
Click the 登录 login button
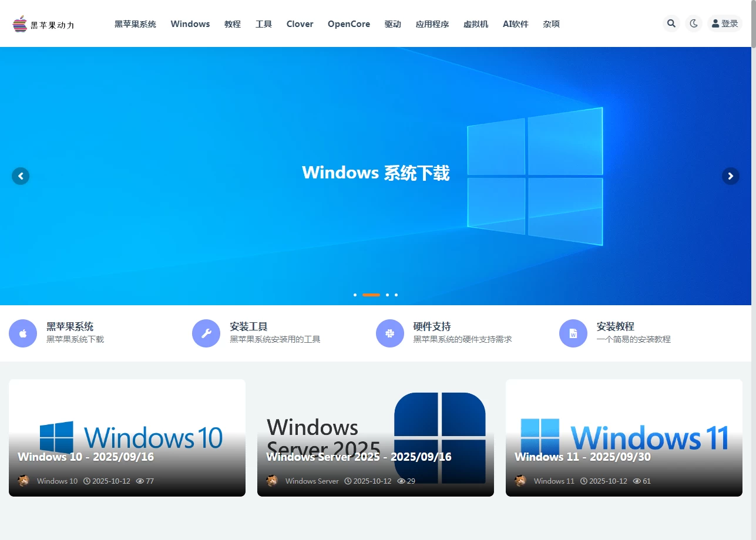tap(725, 23)
